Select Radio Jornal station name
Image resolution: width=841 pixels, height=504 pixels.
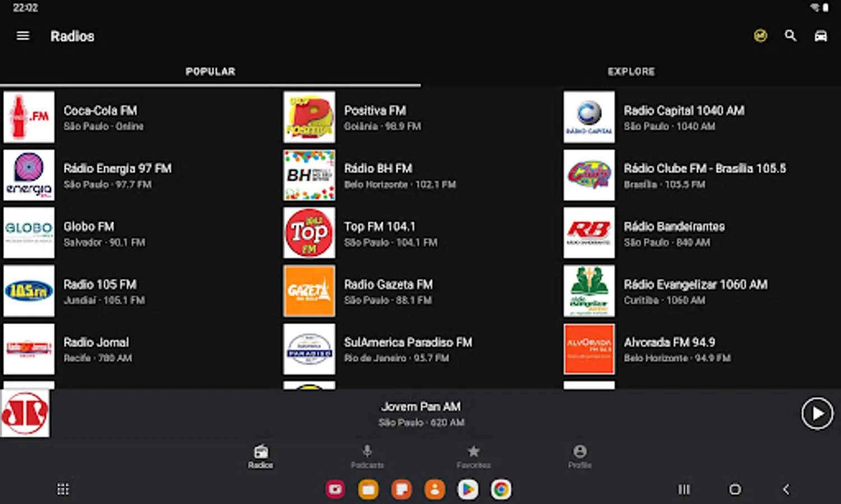pos(96,343)
